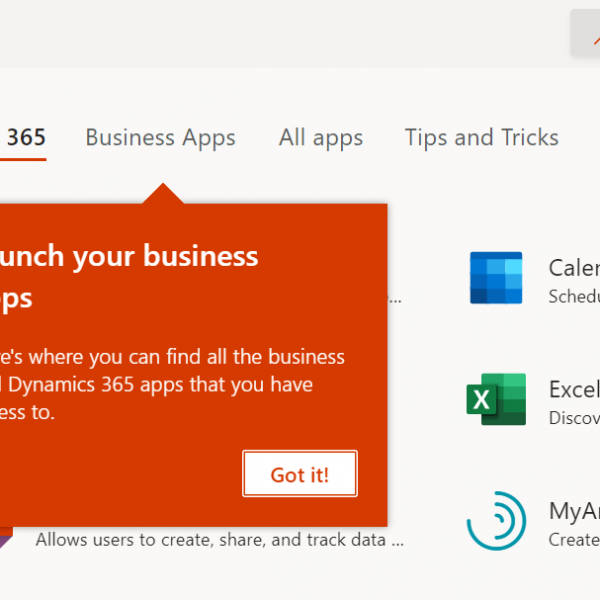Open the MyAnalytics circular icon

coord(496,521)
